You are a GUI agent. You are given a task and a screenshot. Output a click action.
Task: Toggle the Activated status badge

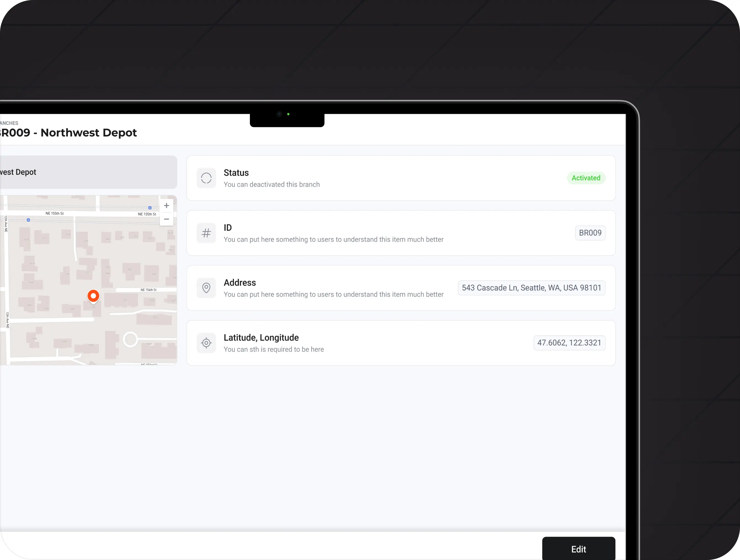coord(586,178)
